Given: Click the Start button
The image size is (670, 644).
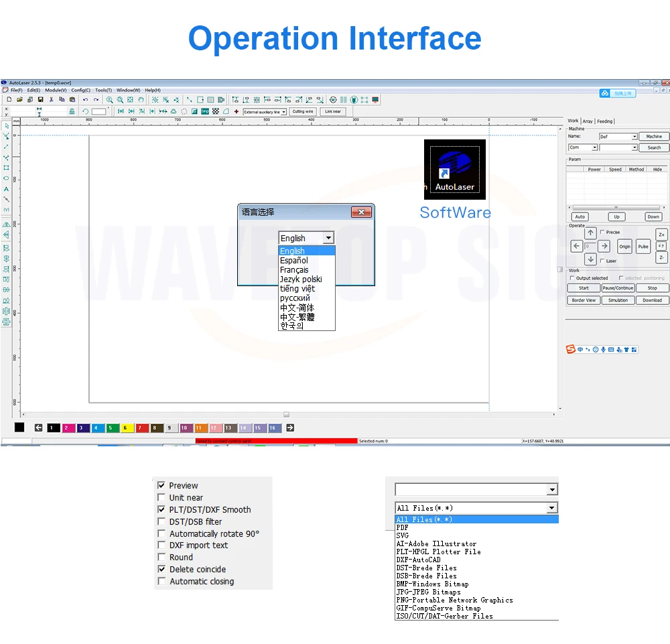Looking at the screenshot, I should 584,288.
